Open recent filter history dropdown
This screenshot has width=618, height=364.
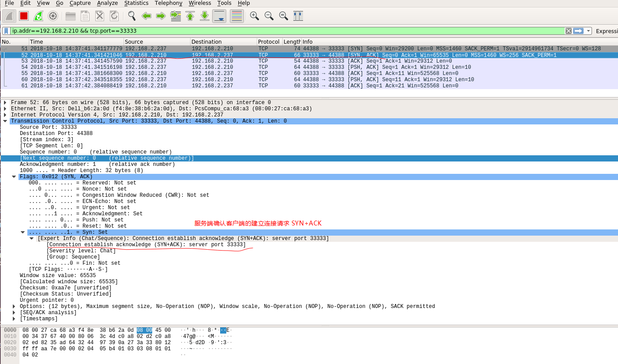click(588, 31)
